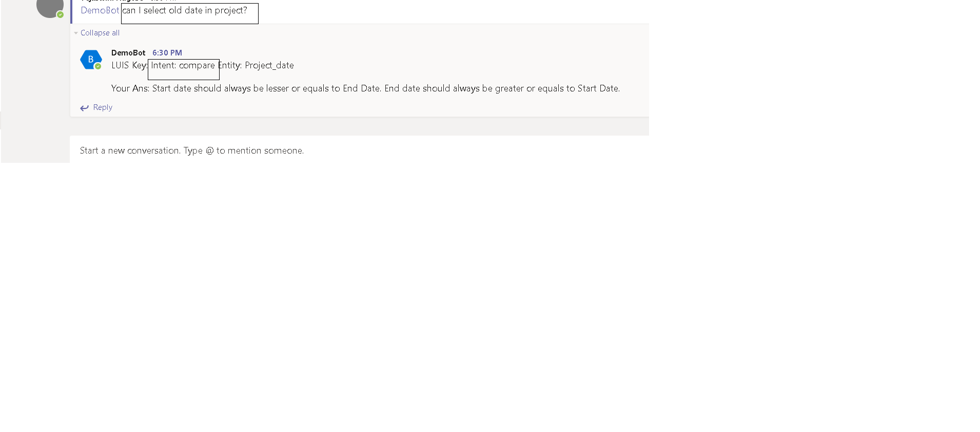Viewport: 980px width, 432px height.
Task: Click the DemoBot hexagonal bot avatar icon
Action: pos(91,59)
